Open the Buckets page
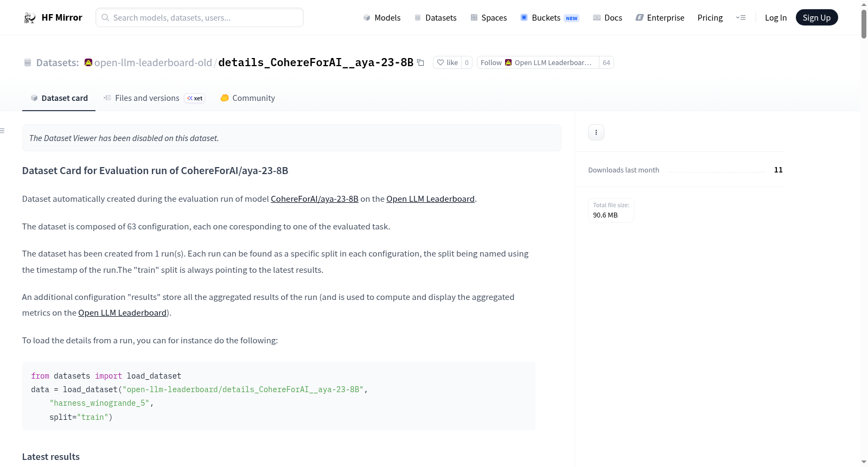The image size is (868, 467). (550, 17)
